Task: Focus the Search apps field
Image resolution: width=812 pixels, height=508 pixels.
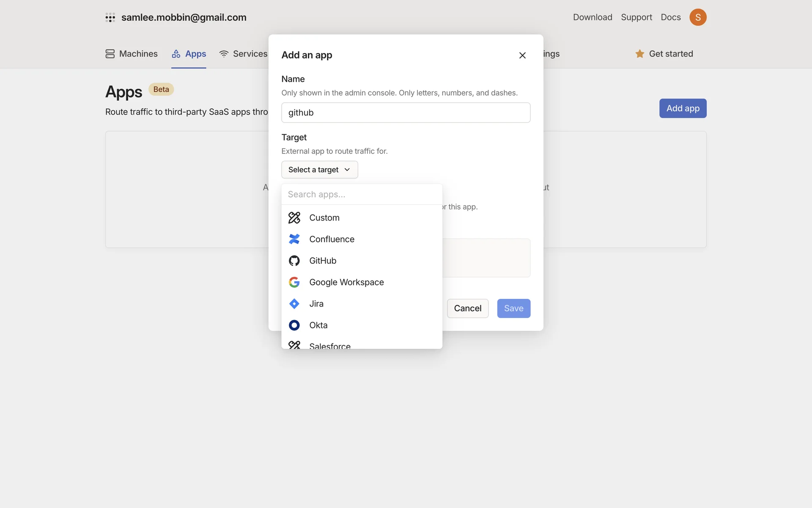Action: tap(362, 194)
